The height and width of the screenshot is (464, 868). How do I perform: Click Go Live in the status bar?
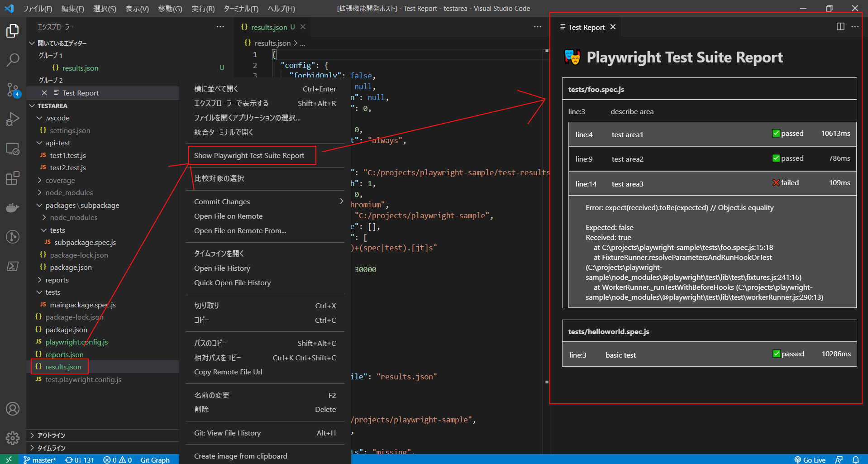[810, 459]
